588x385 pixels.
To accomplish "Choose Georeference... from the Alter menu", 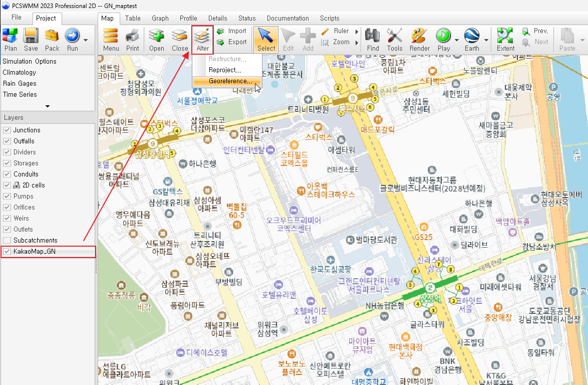I will coord(227,81).
